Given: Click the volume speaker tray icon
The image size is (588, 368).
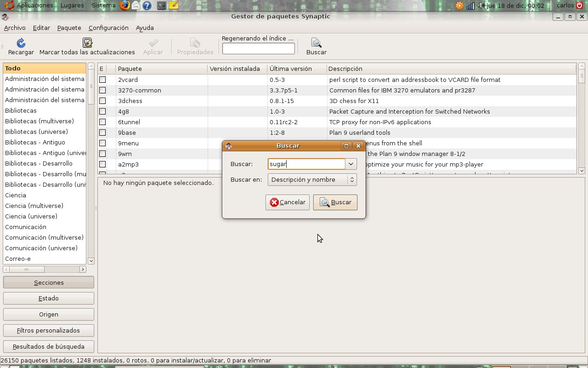Looking at the screenshot, I should tap(481, 6).
